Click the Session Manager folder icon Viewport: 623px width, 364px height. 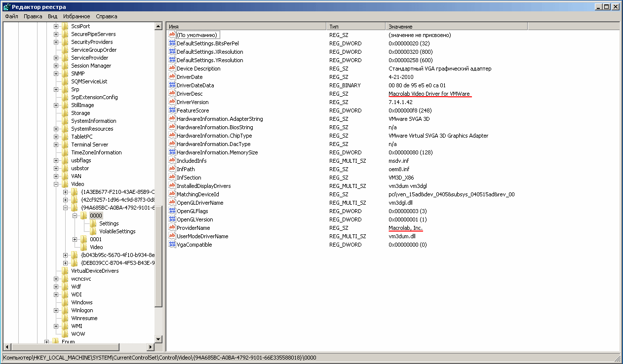tap(65, 66)
